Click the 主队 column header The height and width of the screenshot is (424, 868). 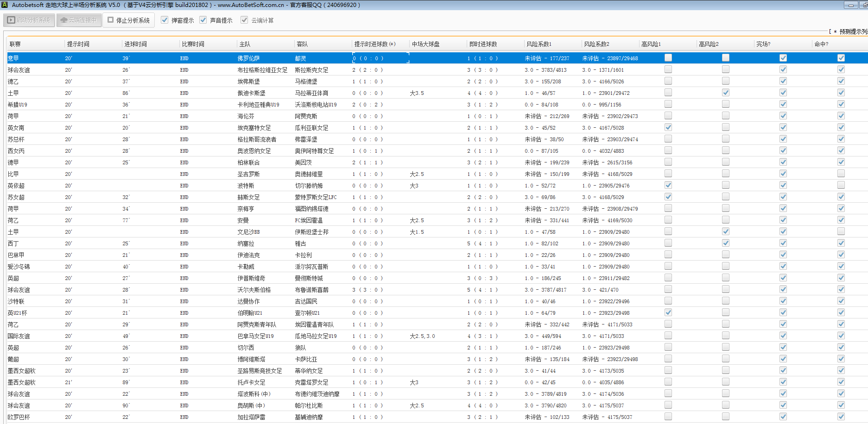(x=245, y=44)
